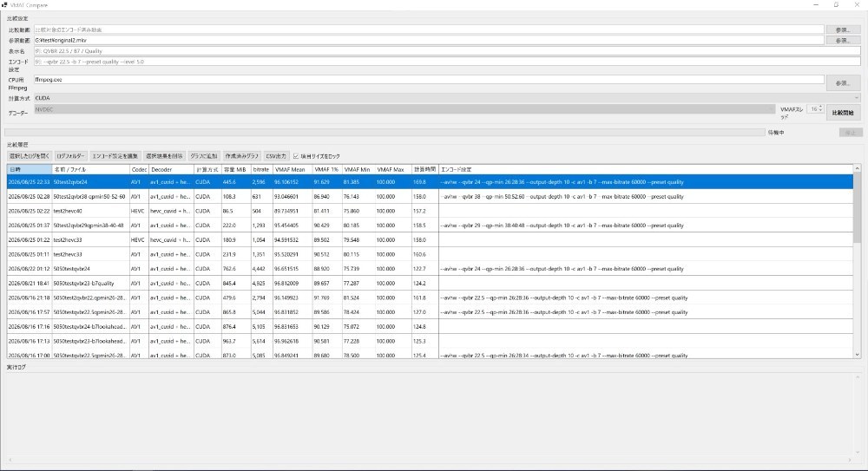Click into the 表示名 input field
The height and width of the screenshot is (471, 868).
click(447, 51)
